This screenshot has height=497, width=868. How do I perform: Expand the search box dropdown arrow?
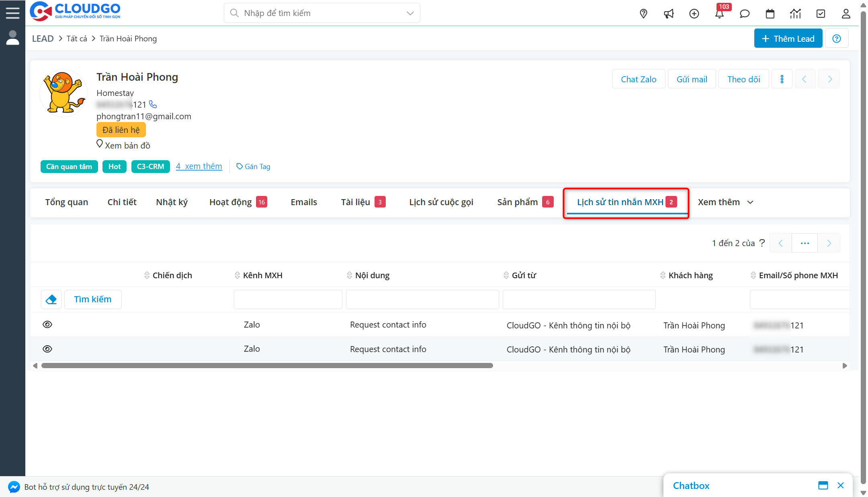[410, 13]
